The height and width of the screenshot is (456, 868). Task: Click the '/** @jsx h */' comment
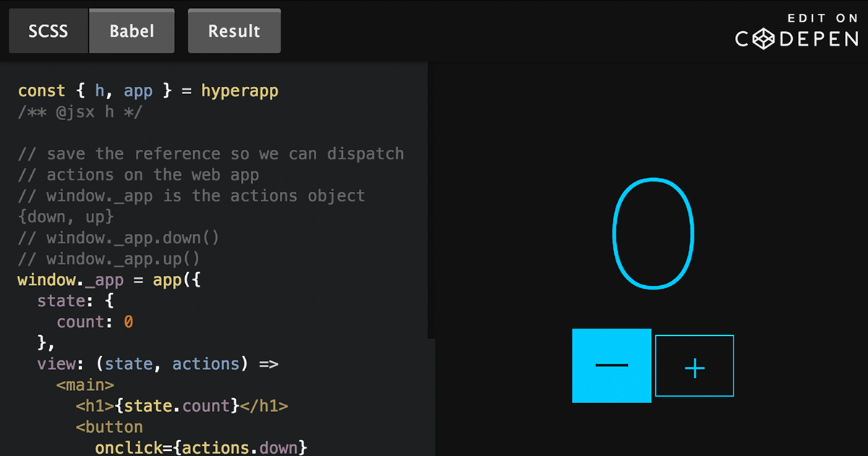click(80, 112)
